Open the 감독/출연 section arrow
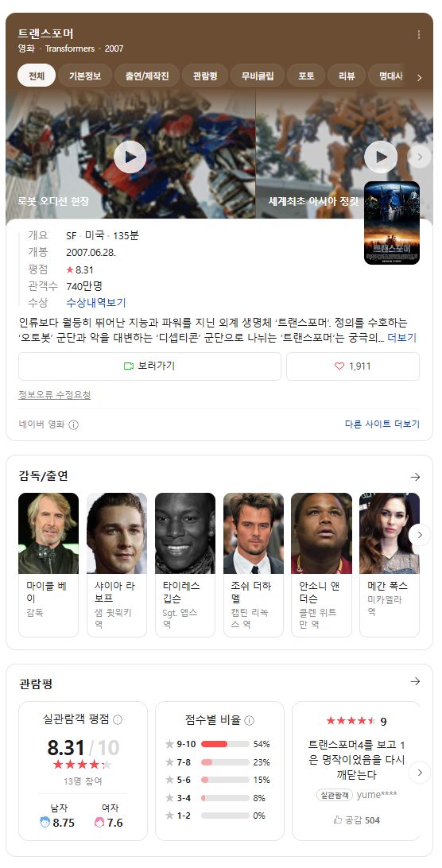 pos(415,477)
